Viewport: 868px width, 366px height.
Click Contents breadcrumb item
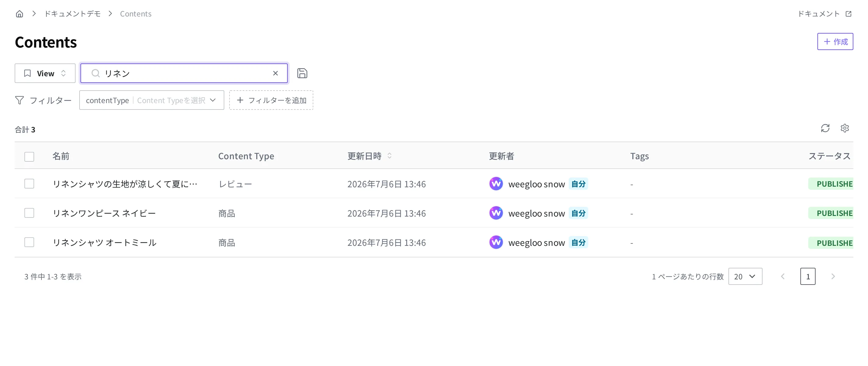click(135, 14)
